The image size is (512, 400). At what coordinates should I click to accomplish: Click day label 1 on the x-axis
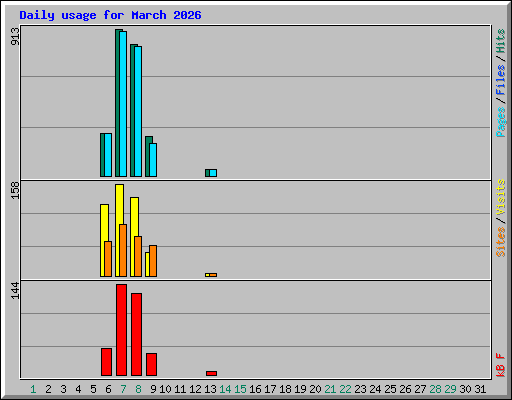pos(33,389)
